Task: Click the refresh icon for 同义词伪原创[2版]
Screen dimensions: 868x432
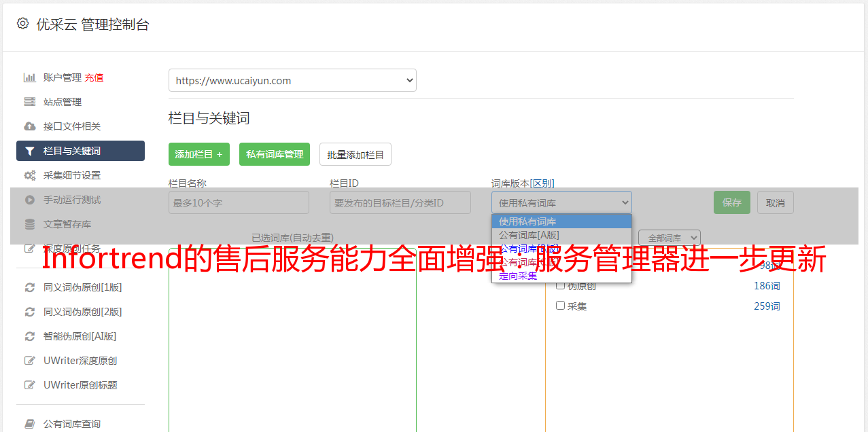Action: pos(30,312)
